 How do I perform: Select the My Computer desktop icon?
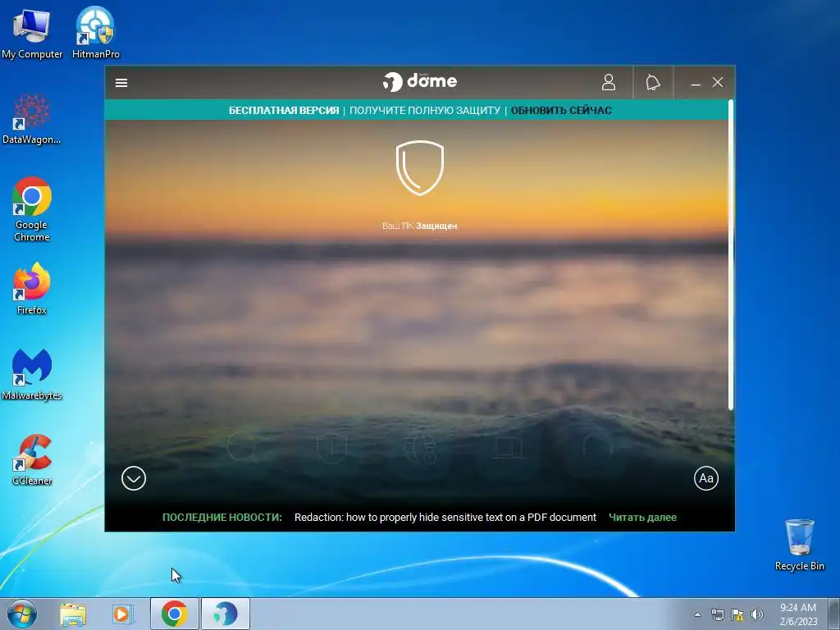pyautogui.click(x=32, y=33)
